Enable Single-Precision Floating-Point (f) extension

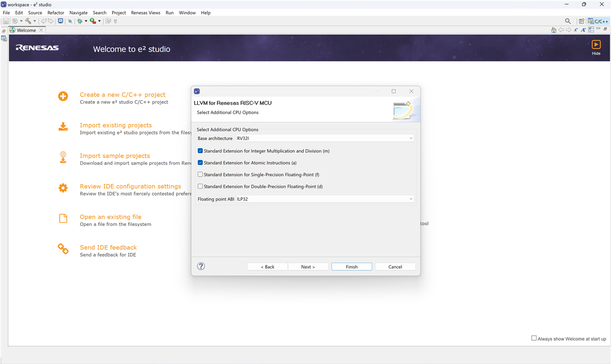click(200, 174)
